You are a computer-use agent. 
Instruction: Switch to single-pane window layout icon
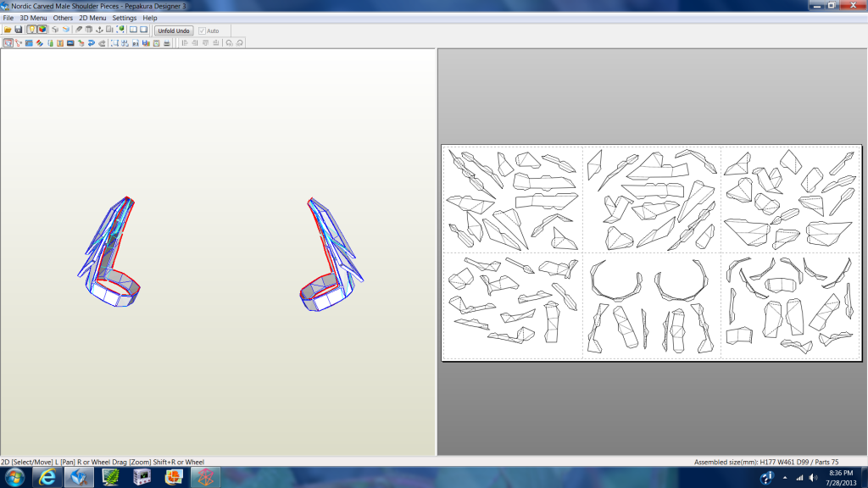[x=143, y=30]
